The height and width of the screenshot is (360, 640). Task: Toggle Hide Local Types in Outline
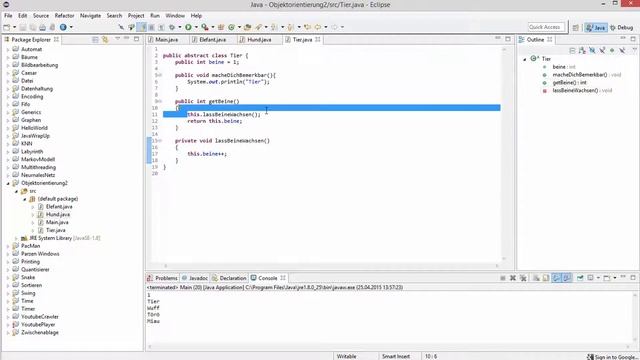pyautogui.click(x=622, y=50)
